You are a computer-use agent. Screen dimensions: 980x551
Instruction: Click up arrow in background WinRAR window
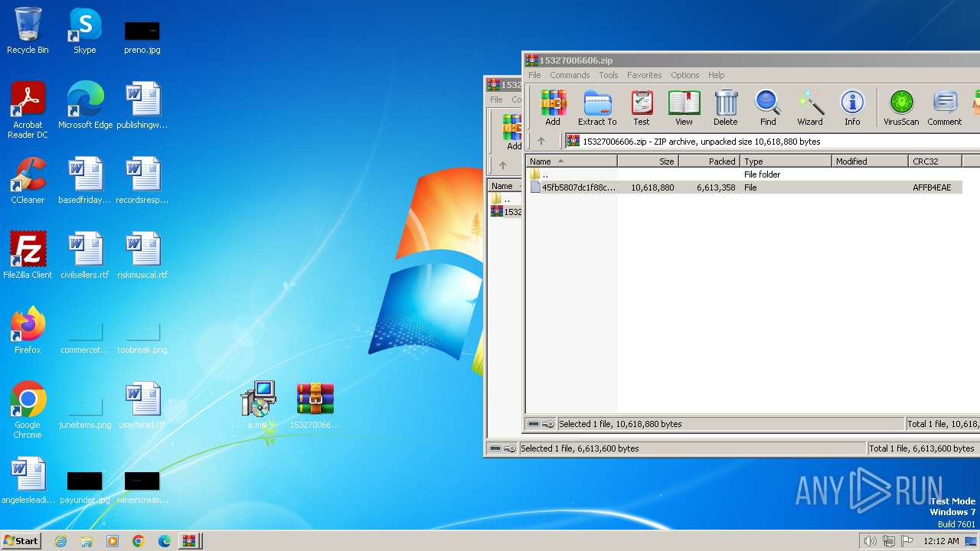click(x=502, y=165)
